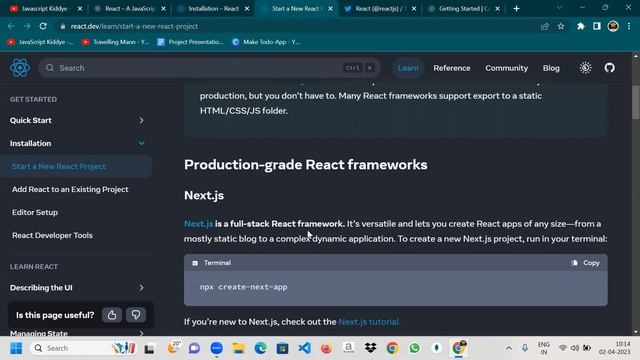Screen dimensions: 640x360
Task: Click the taskbar Search box
Action: (x=83, y=348)
